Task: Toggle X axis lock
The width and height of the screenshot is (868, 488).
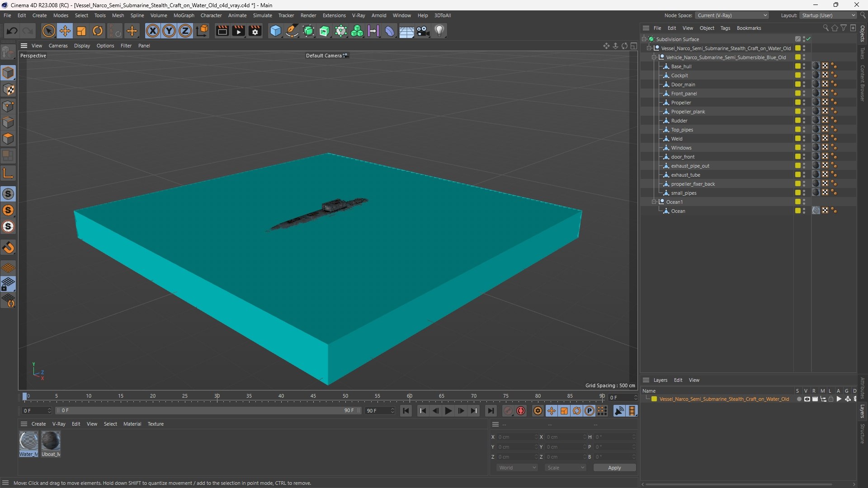Action: click(x=153, y=31)
